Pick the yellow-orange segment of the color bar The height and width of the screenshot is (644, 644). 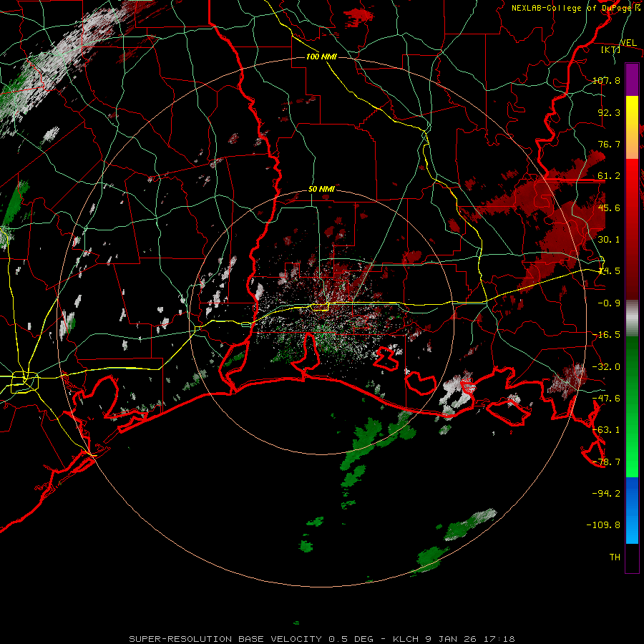point(632,127)
